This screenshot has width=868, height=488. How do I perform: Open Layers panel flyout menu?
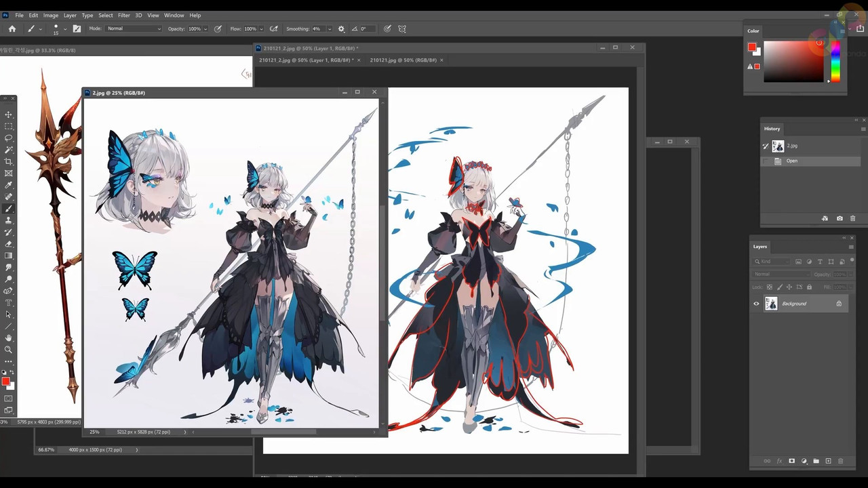tap(851, 247)
